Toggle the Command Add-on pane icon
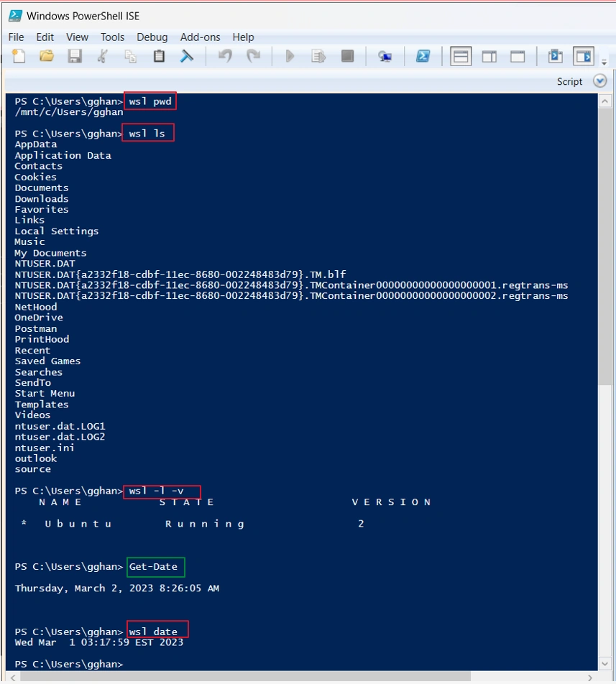Screen dimensions: 616x684 pos(584,56)
